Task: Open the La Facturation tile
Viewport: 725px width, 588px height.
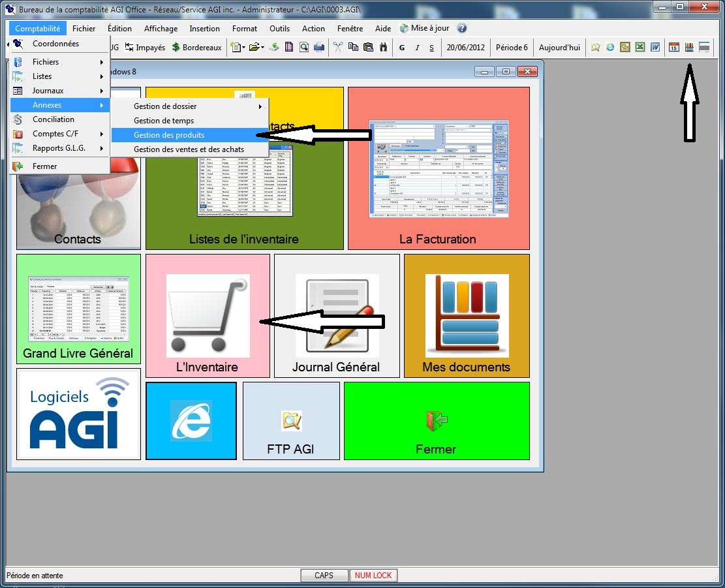Action: tap(439, 168)
